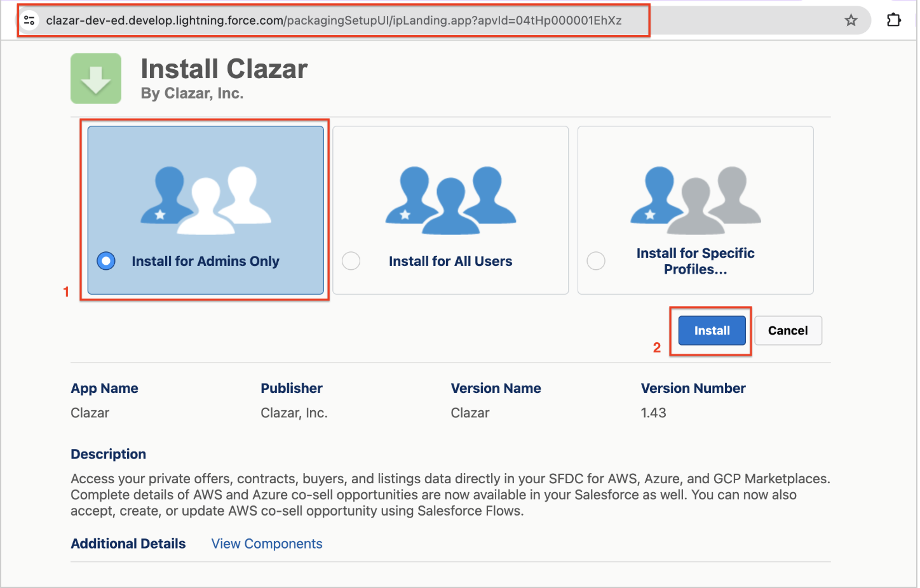This screenshot has height=588, width=920.
Task: Click the Install for Specific Profiles label
Action: [696, 261]
